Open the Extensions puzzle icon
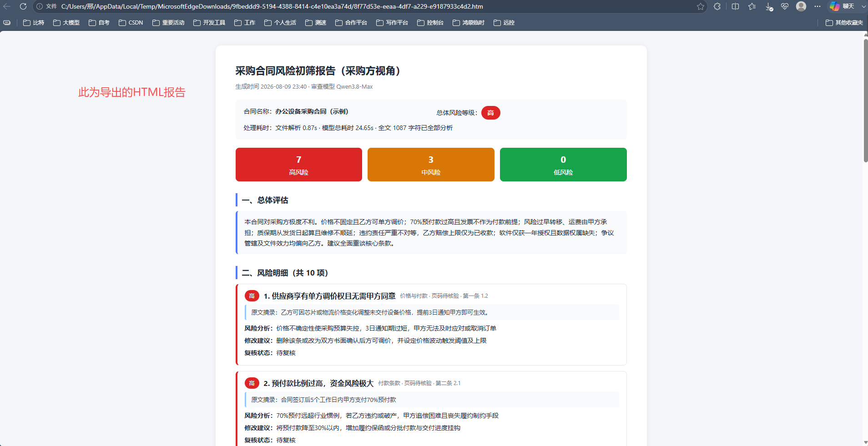Image resolution: width=868 pixels, height=446 pixels. pos(717,6)
